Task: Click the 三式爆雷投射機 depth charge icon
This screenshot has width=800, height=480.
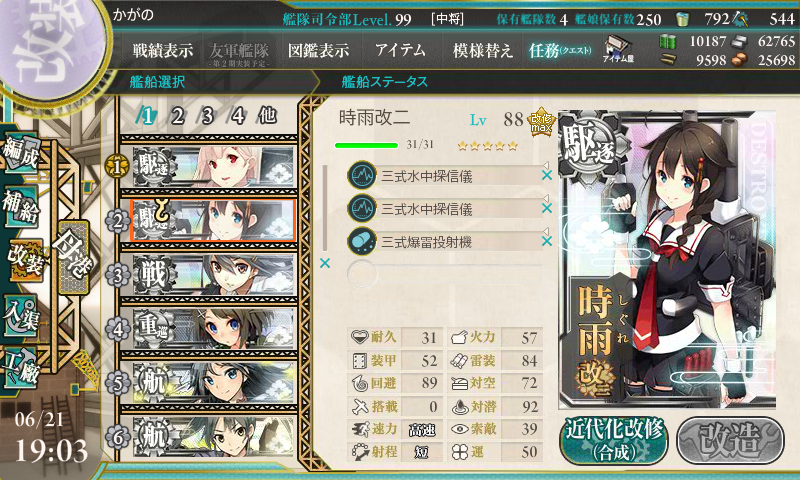Action: point(362,241)
